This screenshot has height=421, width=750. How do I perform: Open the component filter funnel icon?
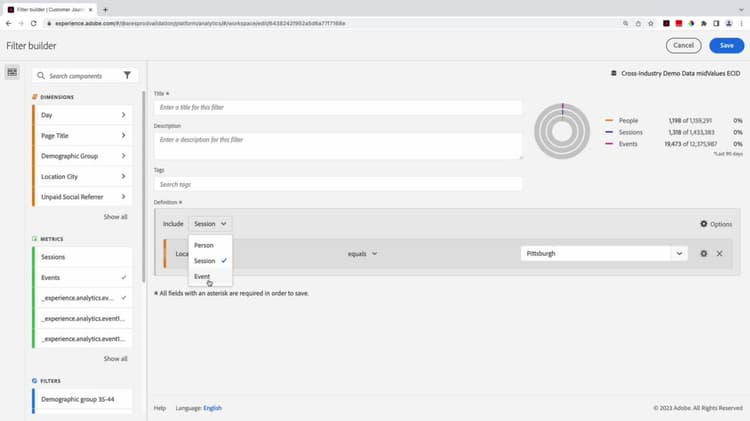[x=127, y=75]
